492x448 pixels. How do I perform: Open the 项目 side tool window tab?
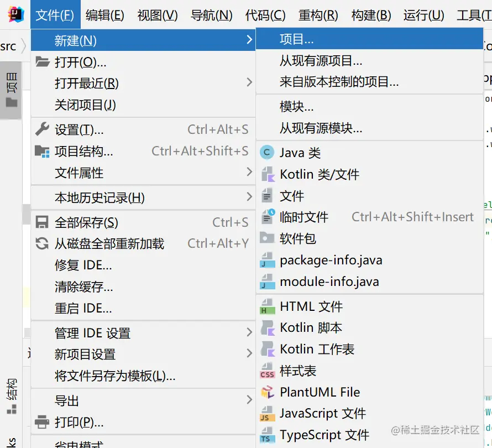11,90
